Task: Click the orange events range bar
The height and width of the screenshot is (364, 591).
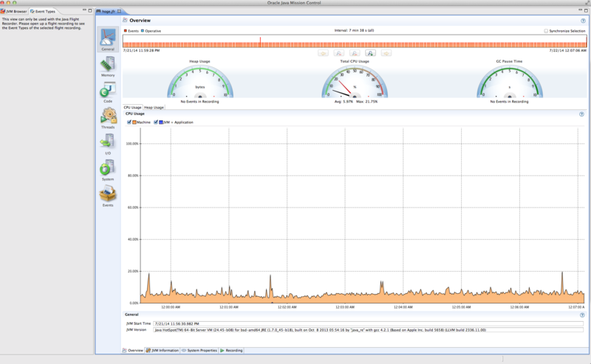Action: tap(355, 45)
